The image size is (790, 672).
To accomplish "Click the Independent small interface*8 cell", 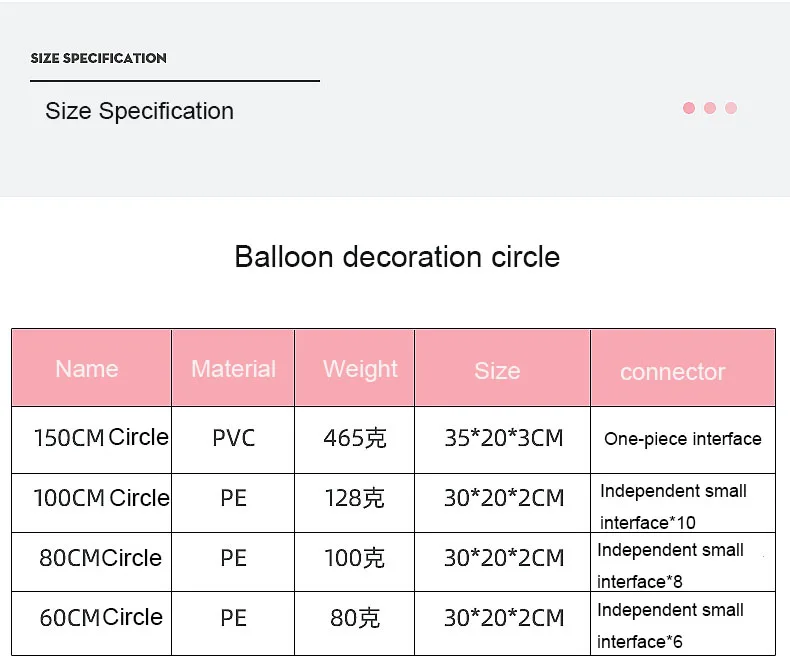I will tap(671, 565).
